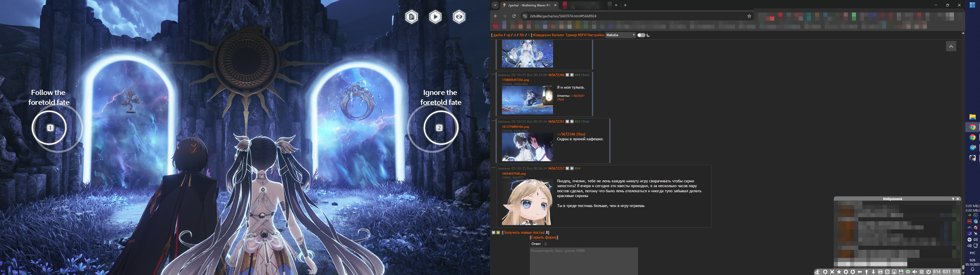Image resolution: width=980 pixels, height=275 pixels.
Task: Open the Makaba style dropdown
Action: (x=620, y=35)
